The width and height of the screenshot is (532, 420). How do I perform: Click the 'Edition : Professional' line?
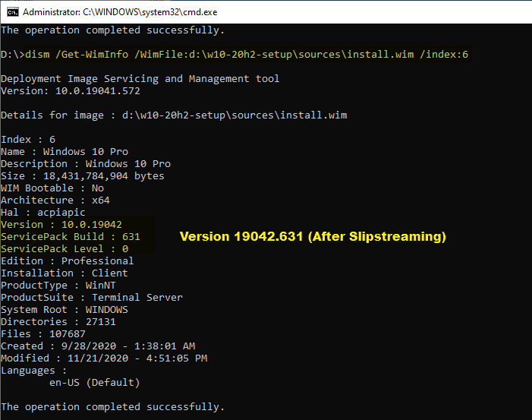click(68, 261)
